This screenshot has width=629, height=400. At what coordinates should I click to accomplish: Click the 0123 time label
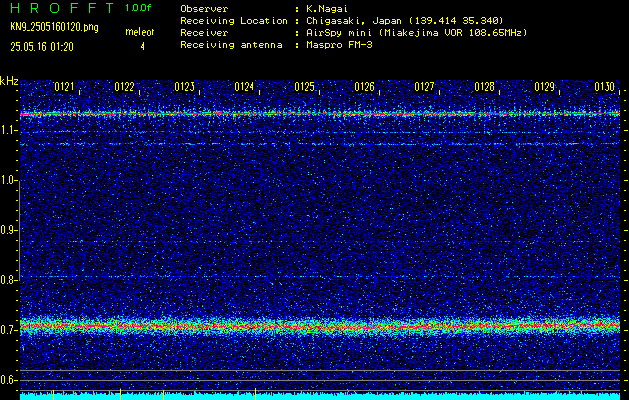coord(185,87)
